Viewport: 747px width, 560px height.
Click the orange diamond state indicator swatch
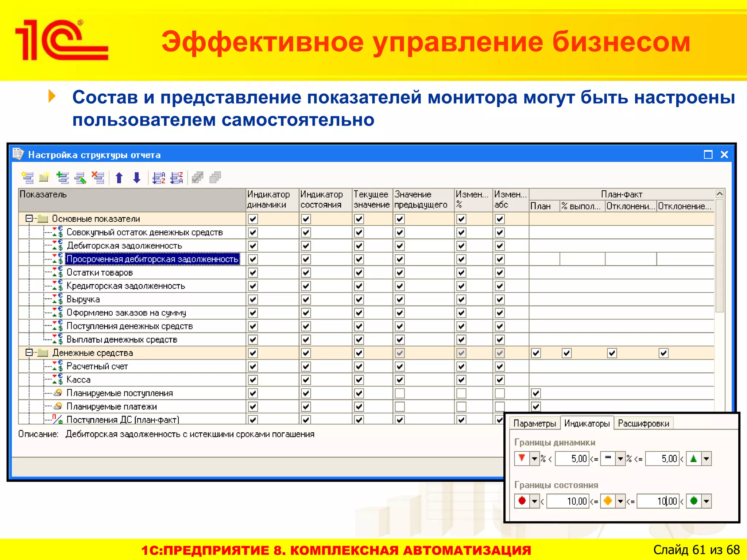[608, 501]
